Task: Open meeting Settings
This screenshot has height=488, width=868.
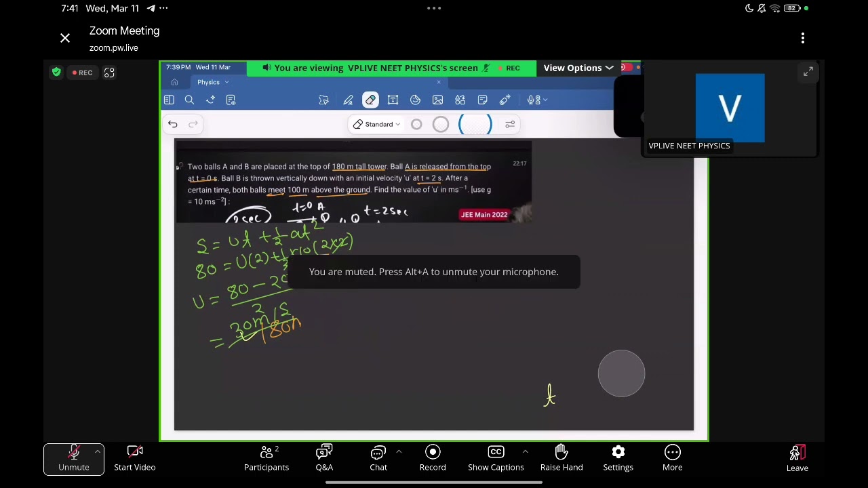Action: [618, 459]
